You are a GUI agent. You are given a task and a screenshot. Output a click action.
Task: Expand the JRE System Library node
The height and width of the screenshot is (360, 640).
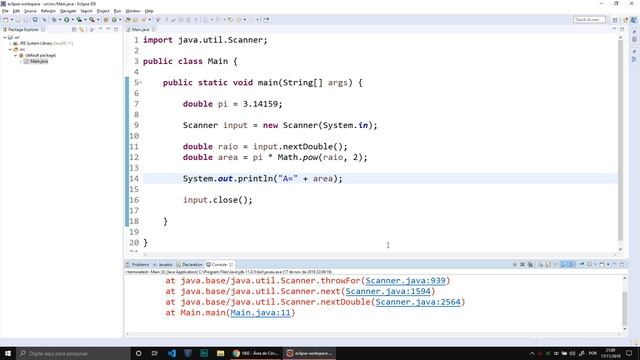click(10, 43)
